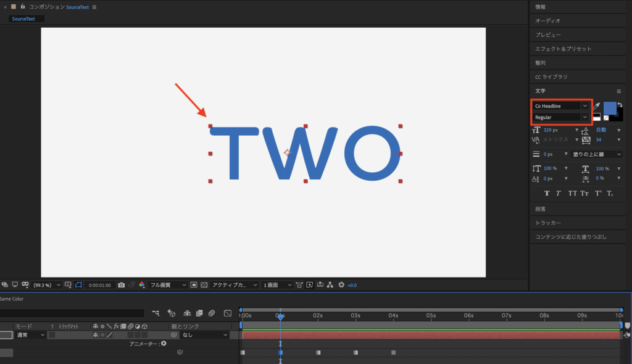Click the timeline layer search field
This screenshot has height=364, width=632.
[72, 313]
